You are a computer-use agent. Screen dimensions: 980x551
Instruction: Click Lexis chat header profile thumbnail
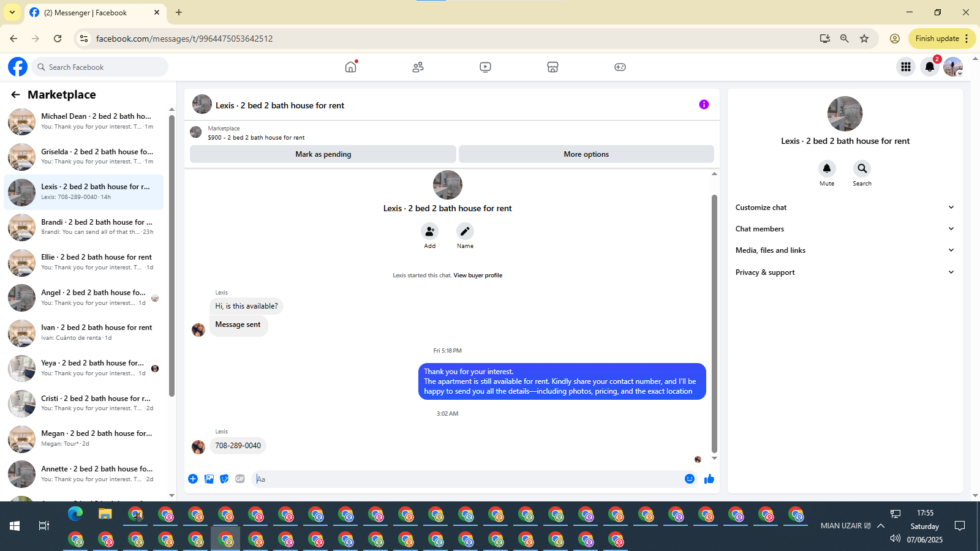[x=202, y=105]
